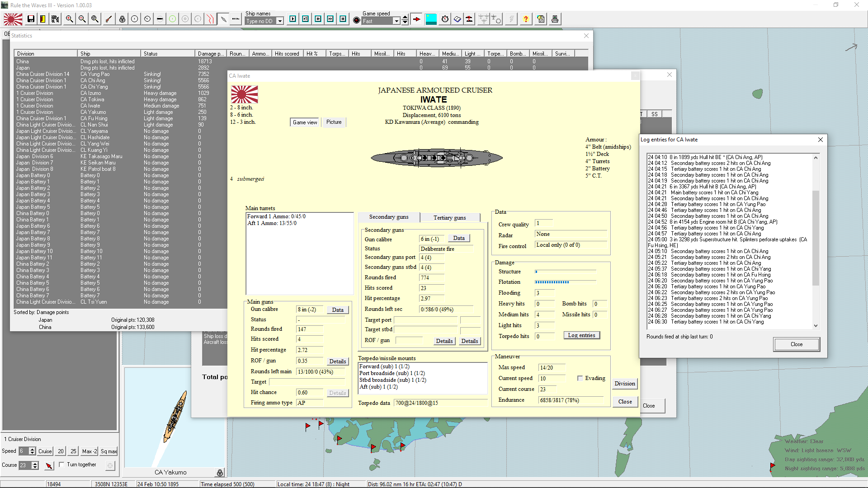Click the green circle range toolbar icon
The width and height of the screenshot is (868, 488).
coord(172,19)
